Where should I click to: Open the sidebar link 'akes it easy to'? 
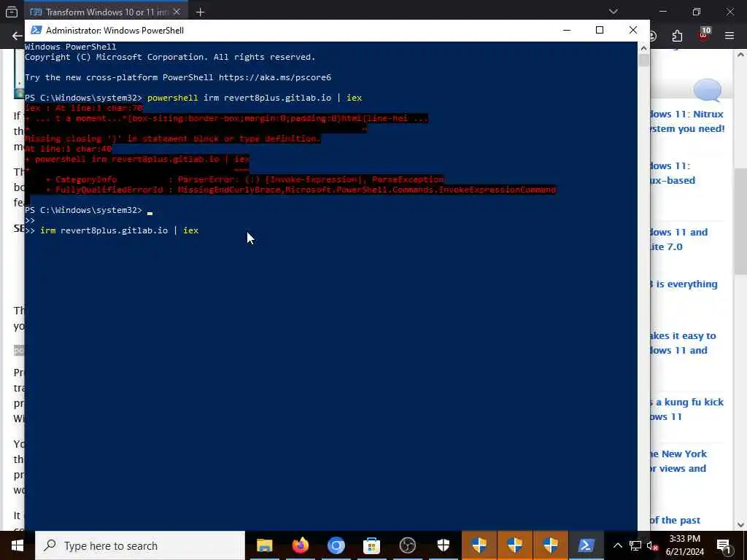point(682,343)
